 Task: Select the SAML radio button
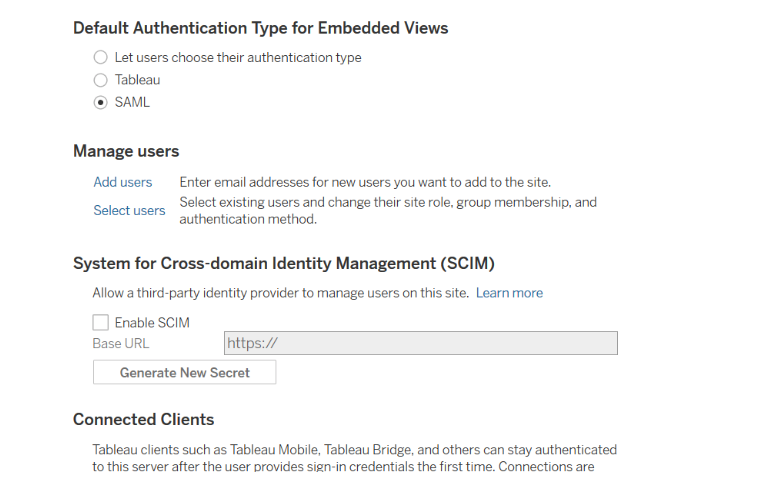pos(100,102)
